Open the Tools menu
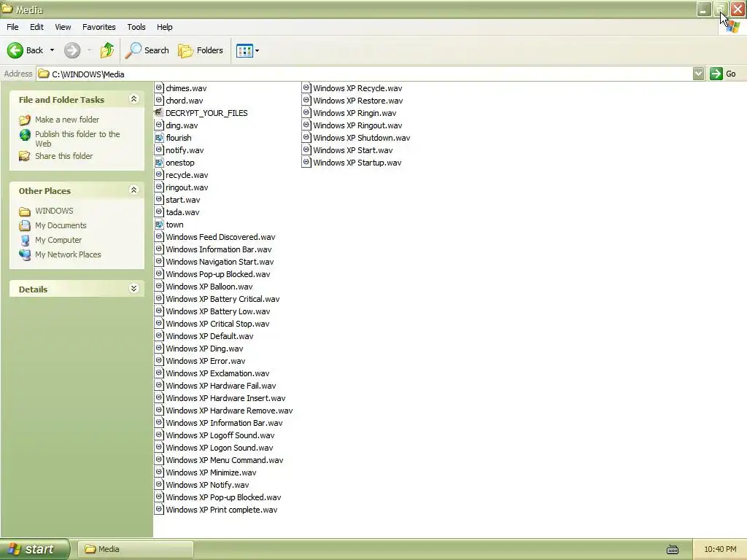The image size is (747, 560). (x=136, y=27)
